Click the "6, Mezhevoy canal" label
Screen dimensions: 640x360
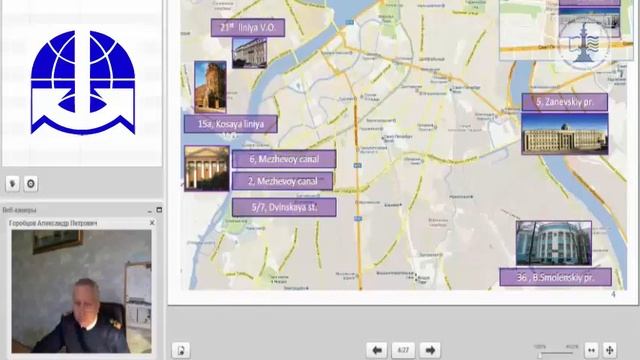click(x=284, y=159)
